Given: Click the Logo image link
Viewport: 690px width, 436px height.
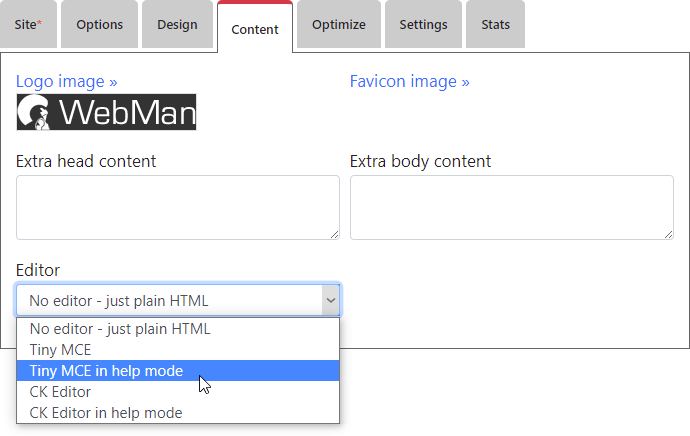Looking at the screenshot, I should click(67, 81).
